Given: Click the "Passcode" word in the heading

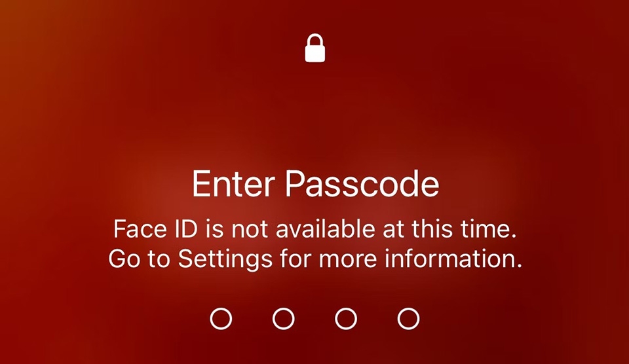Looking at the screenshot, I should 362,184.
